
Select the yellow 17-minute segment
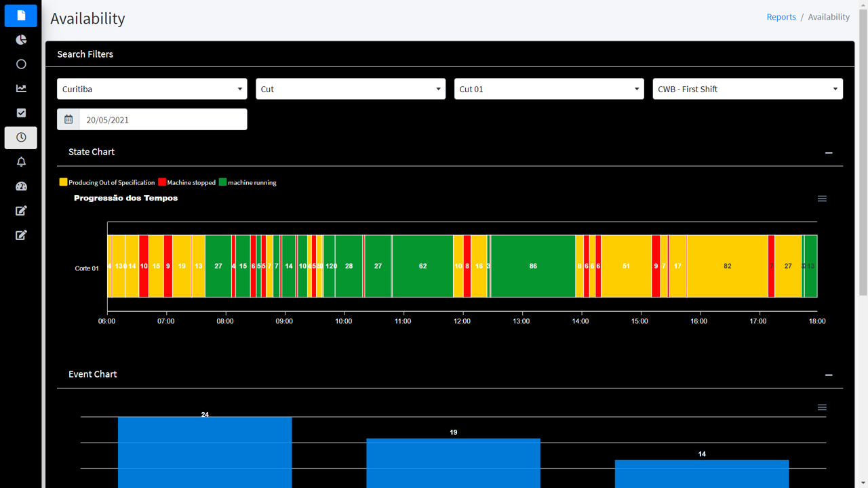pyautogui.click(x=678, y=266)
